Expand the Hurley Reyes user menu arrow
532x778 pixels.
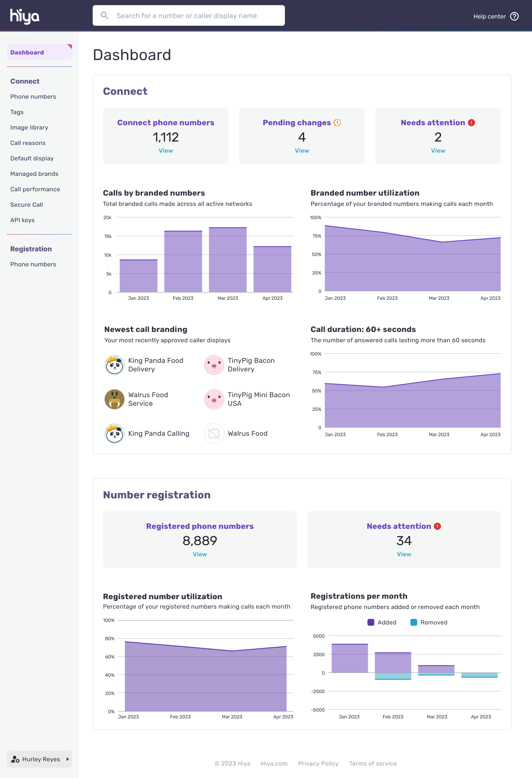click(67, 759)
